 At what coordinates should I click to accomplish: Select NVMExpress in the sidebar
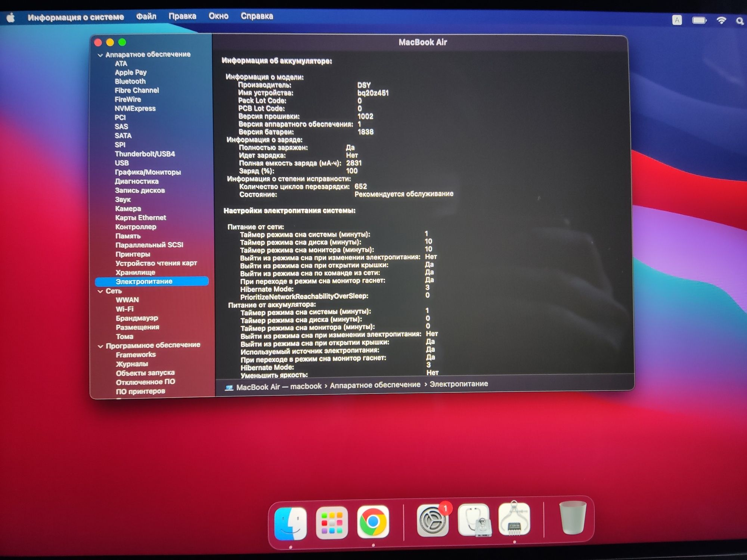coord(135,109)
